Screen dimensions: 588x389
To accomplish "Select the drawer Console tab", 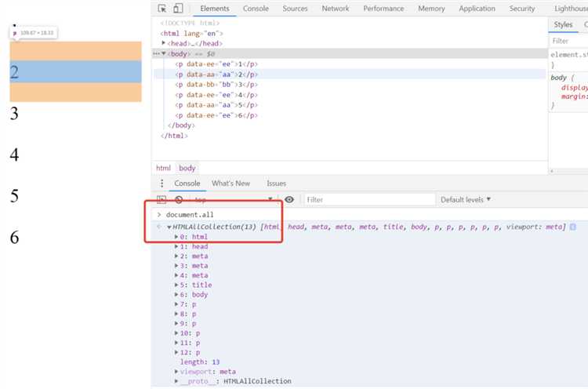I will click(187, 184).
